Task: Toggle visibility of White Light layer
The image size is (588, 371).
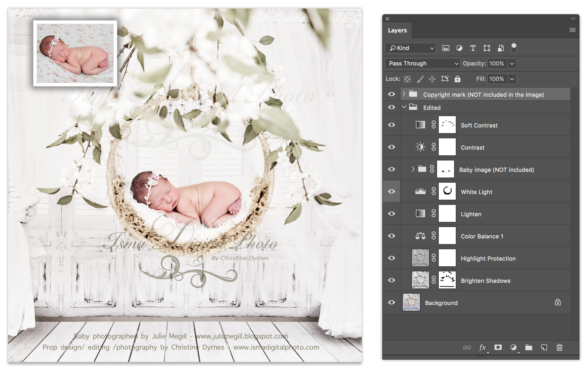Action: pyautogui.click(x=392, y=191)
